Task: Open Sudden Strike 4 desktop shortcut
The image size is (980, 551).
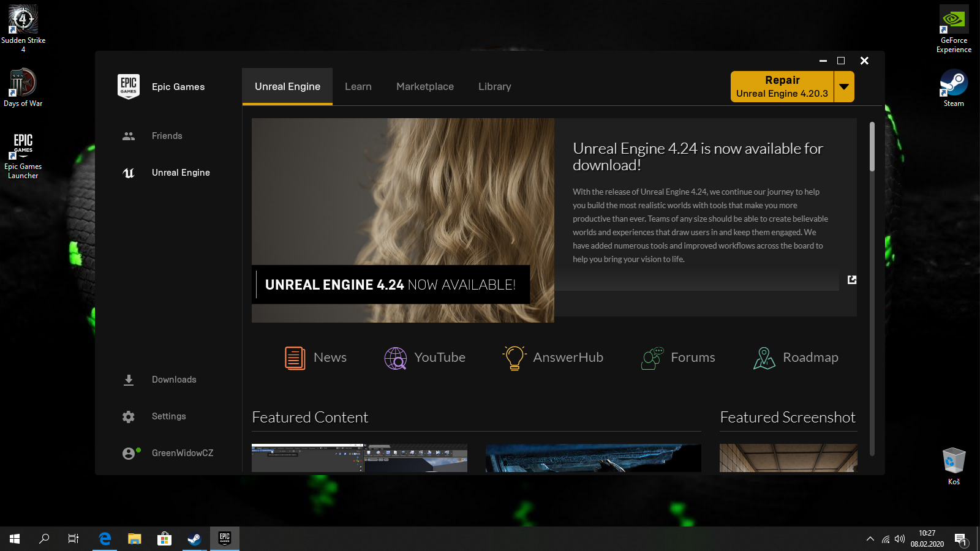Action: point(23,29)
